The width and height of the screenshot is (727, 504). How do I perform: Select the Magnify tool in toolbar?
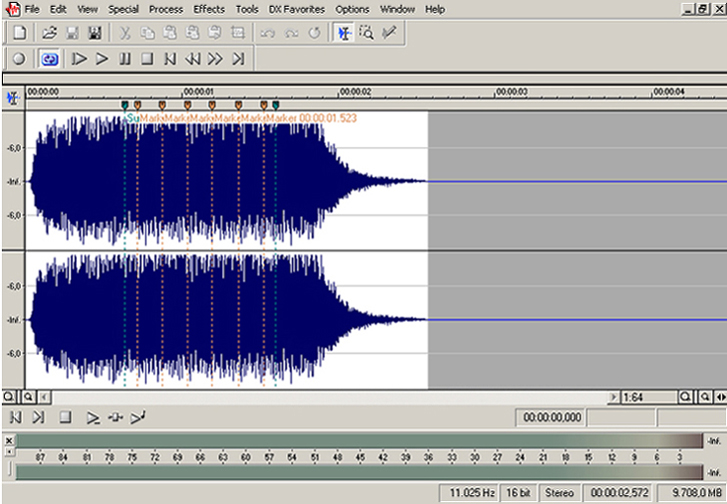coord(366,33)
